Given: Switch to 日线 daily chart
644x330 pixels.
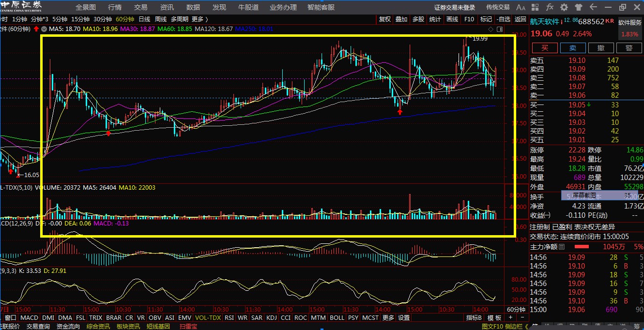Looking at the screenshot, I should 144,19.
